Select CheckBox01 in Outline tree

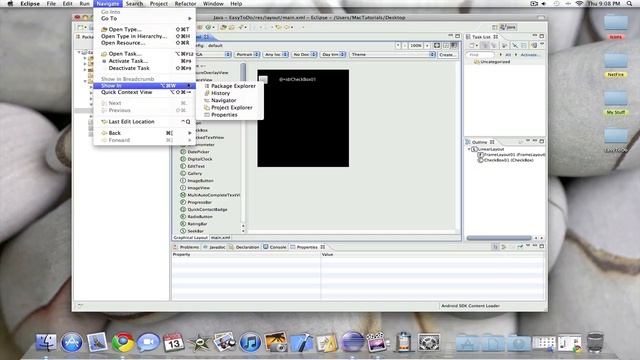click(x=506, y=160)
